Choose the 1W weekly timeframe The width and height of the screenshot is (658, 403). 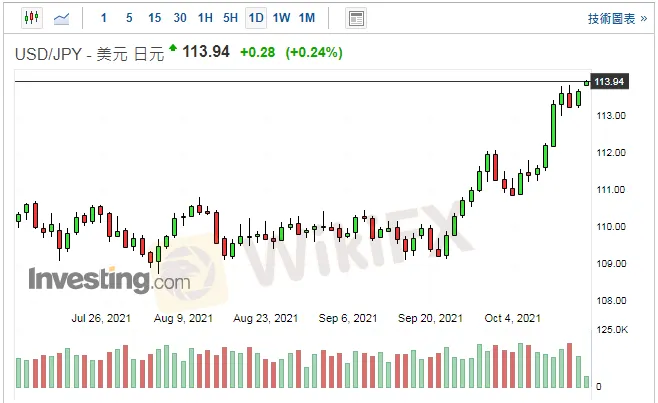tap(281, 18)
